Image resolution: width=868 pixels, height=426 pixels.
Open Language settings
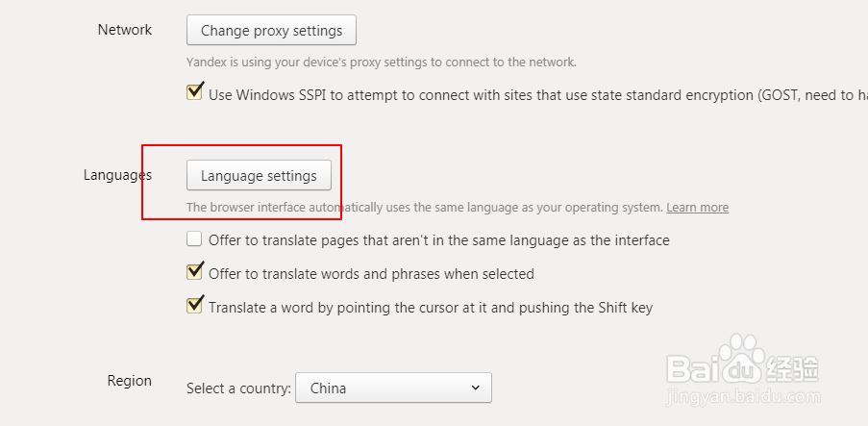point(259,176)
